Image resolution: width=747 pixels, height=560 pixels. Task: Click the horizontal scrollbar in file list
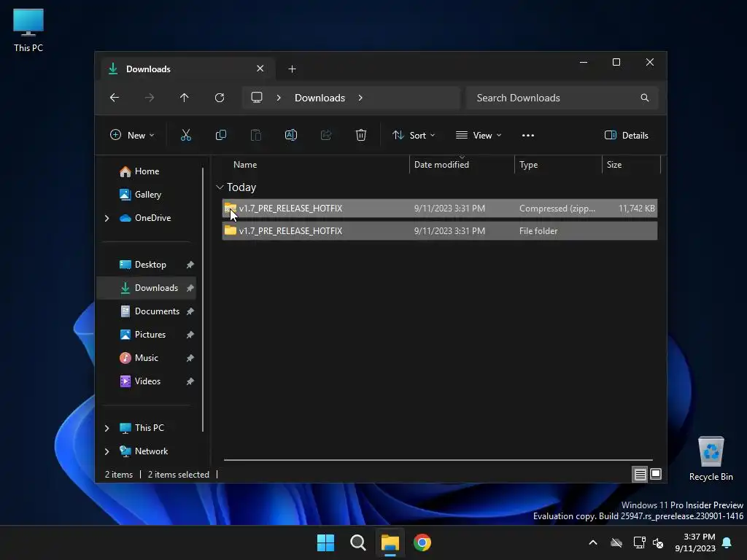(438, 460)
